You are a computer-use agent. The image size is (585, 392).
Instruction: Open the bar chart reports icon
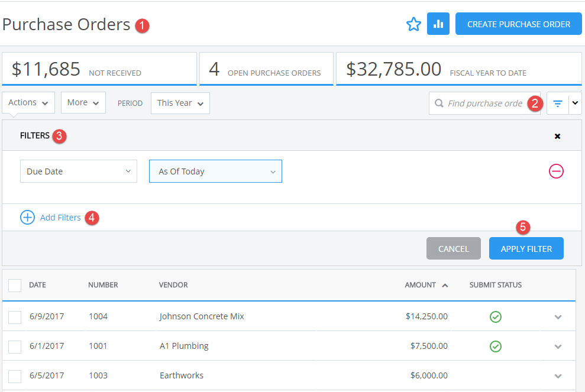point(438,24)
